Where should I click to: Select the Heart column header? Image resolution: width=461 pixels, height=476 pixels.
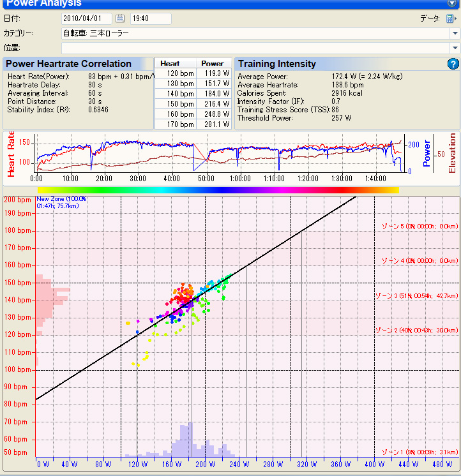point(176,63)
